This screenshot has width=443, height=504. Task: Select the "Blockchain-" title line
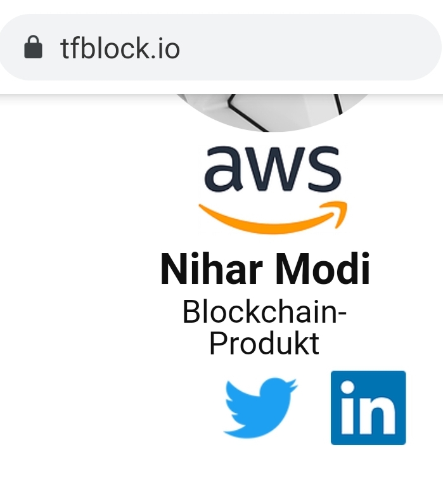[264, 313]
